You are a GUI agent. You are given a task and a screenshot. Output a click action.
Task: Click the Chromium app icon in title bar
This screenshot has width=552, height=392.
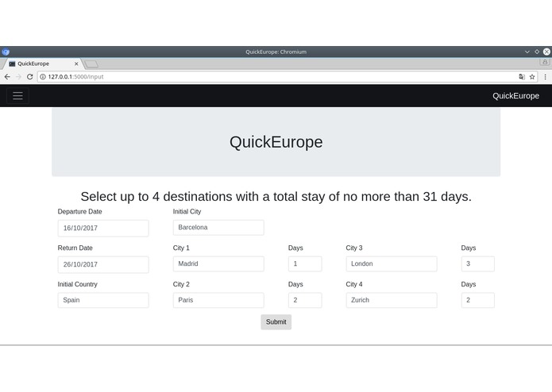pos(6,52)
